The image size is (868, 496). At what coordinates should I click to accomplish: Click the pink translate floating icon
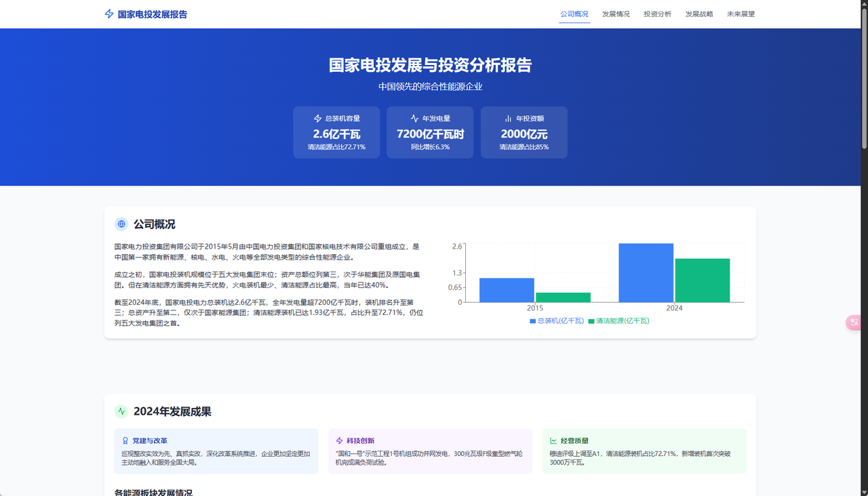click(854, 323)
